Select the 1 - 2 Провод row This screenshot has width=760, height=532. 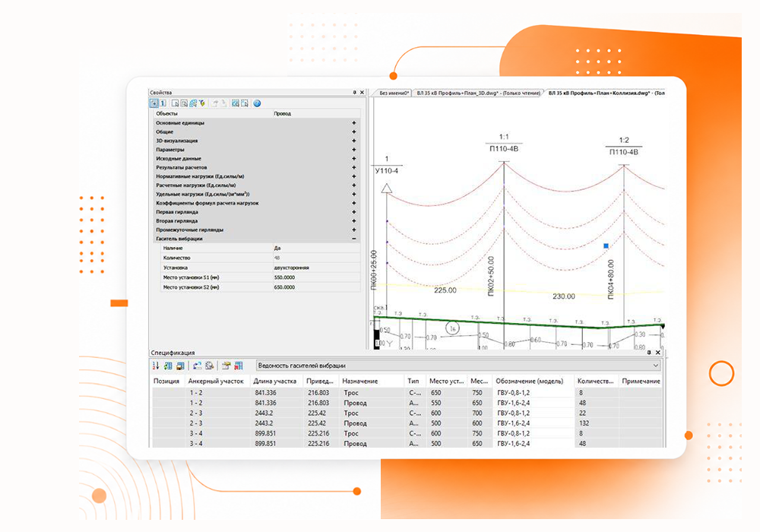(407, 403)
